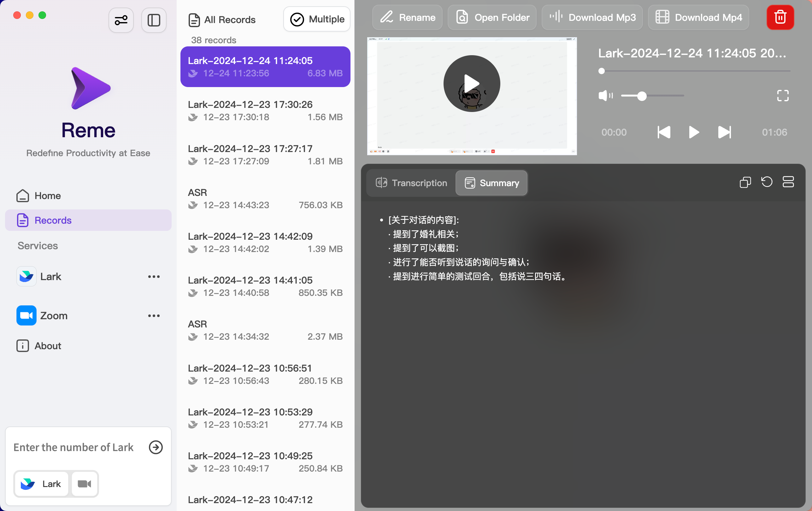Skip to the next recording

pyautogui.click(x=724, y=132)
